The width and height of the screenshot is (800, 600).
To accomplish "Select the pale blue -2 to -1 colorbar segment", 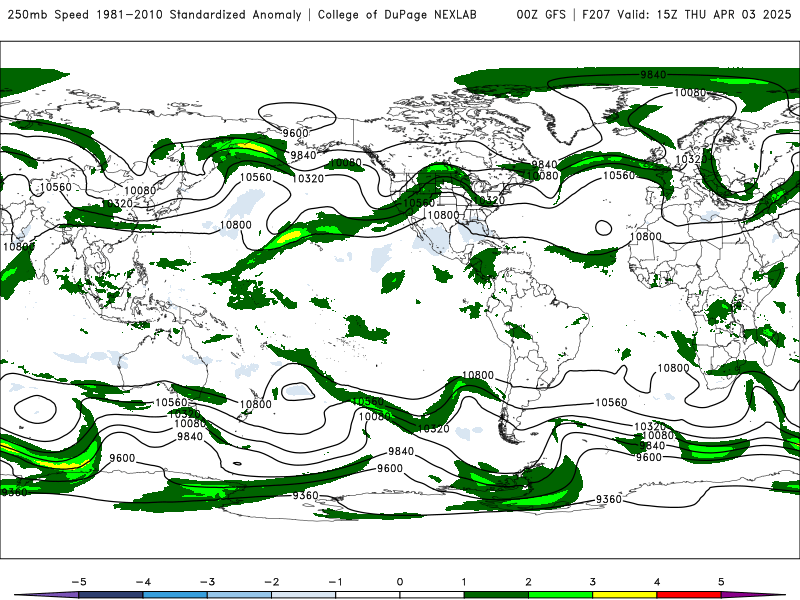I will coord(304,595).
